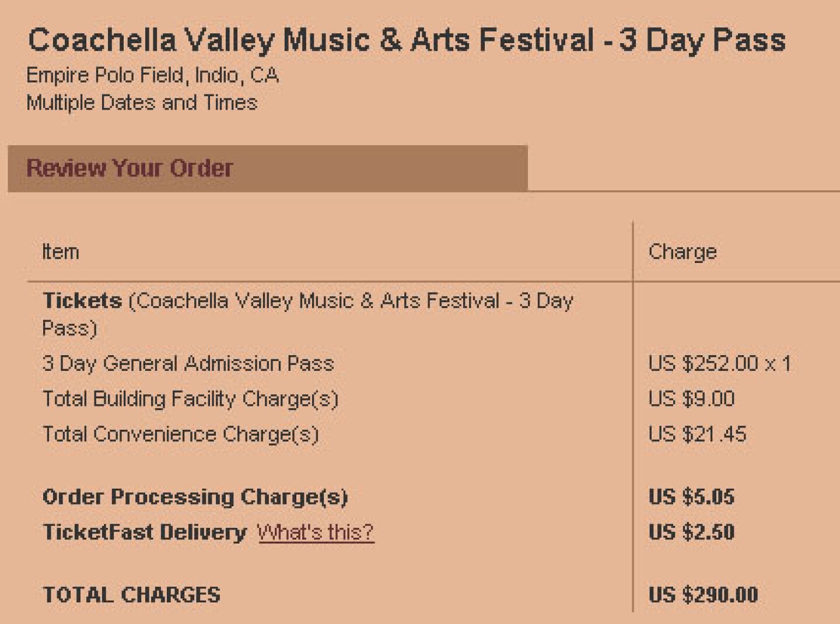Click the Order Processing Charge(s) label
The image size is (840, 624).
click(x=195, y=497)
